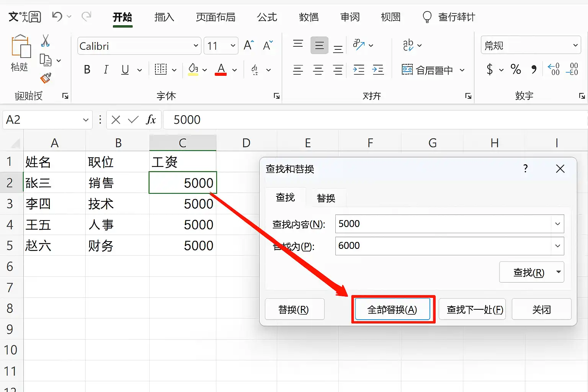This screenshot has width=588, height=392.
Task: Toggle Italic formatting
Action: 106,70
